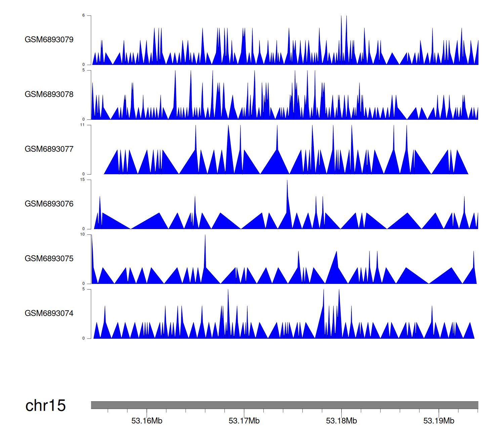Click the y-axis maximum value 10
The height and width of the screenshot is (444, 504).
click(x=83, y=234)
